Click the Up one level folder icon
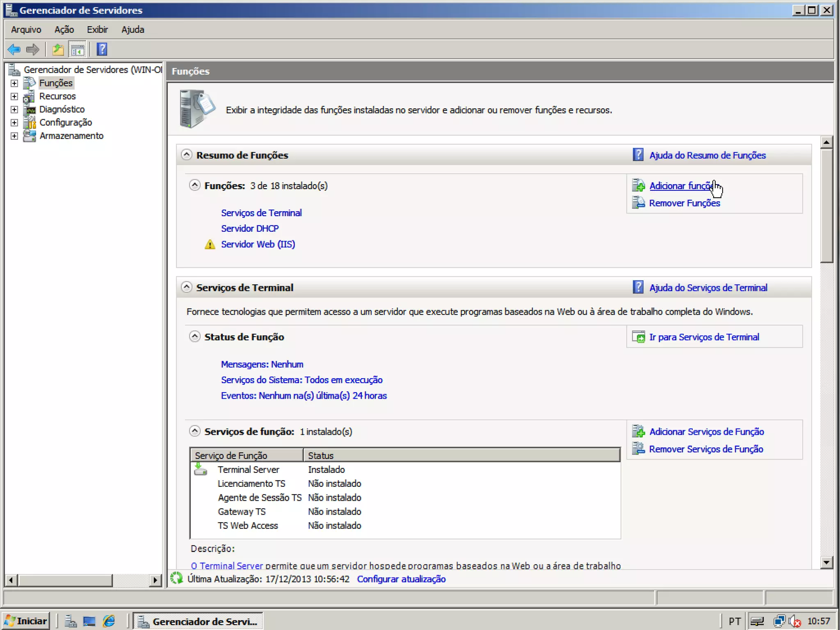840x630 pixels. point(58,50)
